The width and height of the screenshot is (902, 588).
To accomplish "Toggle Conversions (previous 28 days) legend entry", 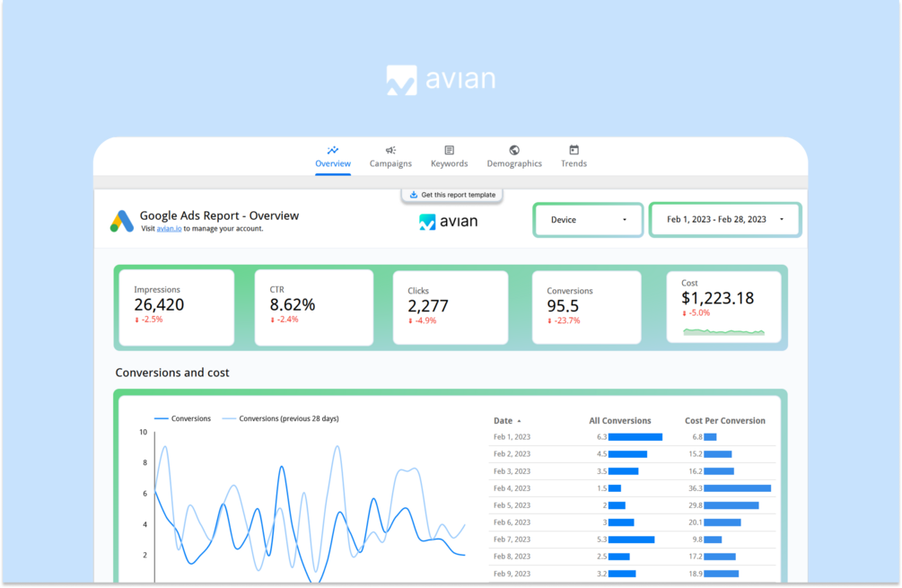I will coord(281,419).
